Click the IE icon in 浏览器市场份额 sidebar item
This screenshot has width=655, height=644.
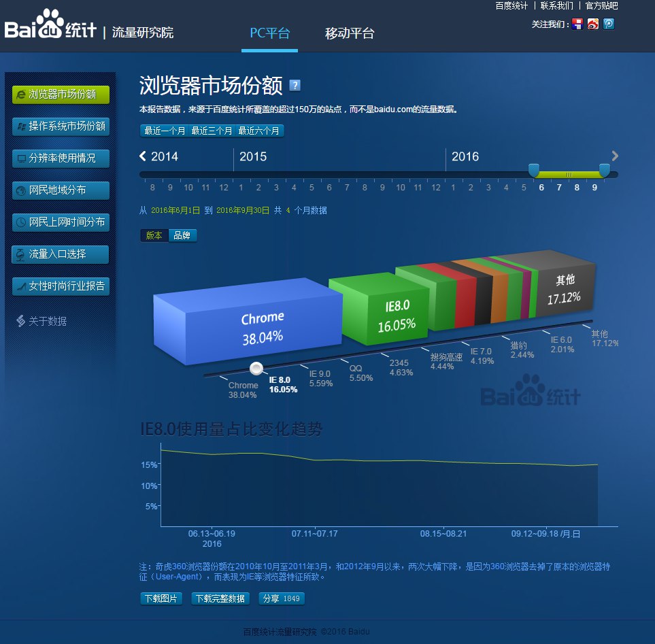[x=20, y=95]
